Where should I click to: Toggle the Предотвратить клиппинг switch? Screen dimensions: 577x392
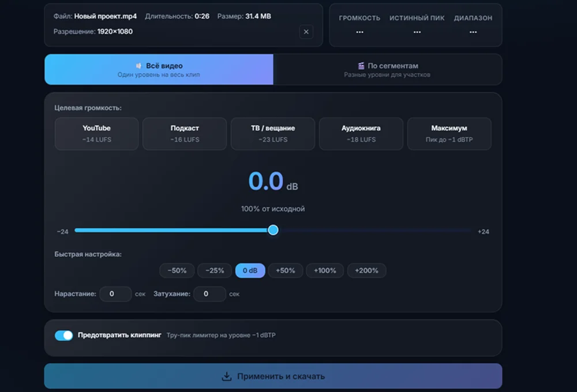[63, 336]
